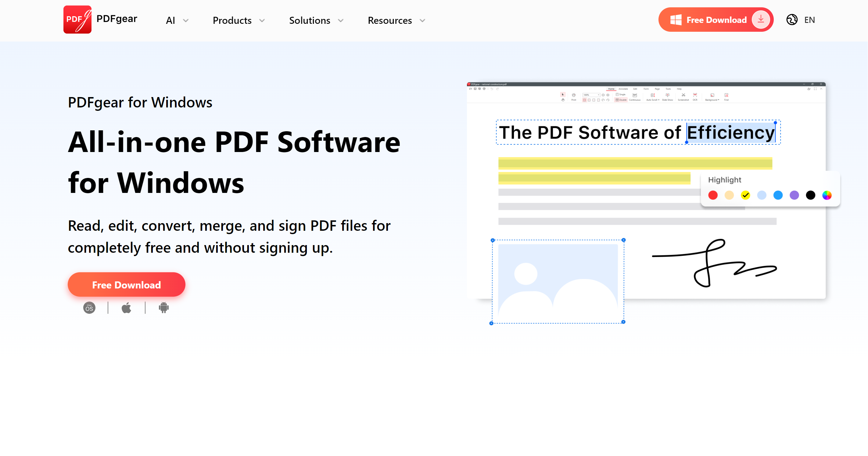Image resolution: width=868 pixels, height=456 pixels.
Task: Open the PDFgear home text link
Action: point(117,19)
